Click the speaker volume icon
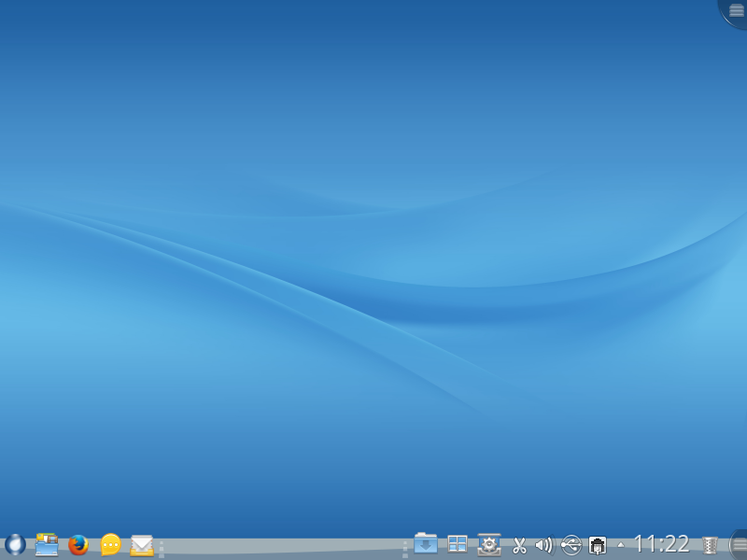Viewport: 747px width, 560px height. (544, 545)
